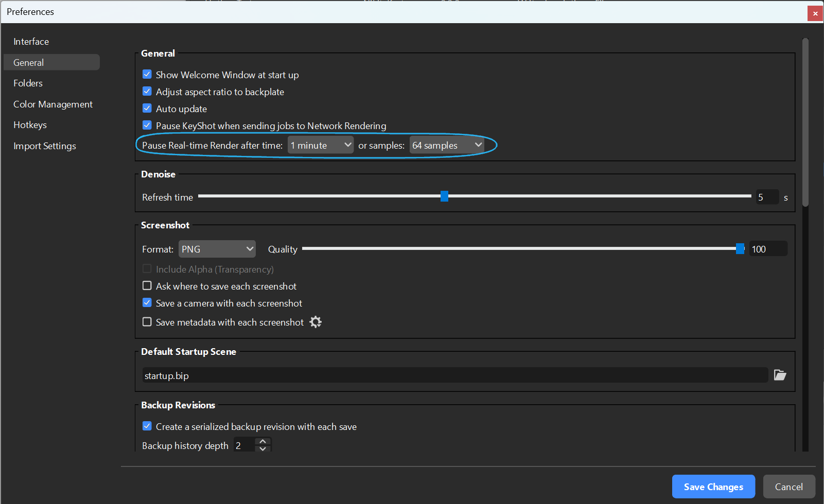Open the samples dropdown showing 64 samples
Screen dimensions: 824x504
pos(446,145)
